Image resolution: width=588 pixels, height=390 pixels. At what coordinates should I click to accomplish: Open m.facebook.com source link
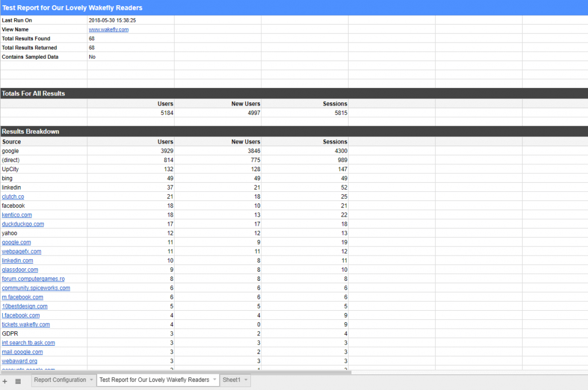click(22, 298)
